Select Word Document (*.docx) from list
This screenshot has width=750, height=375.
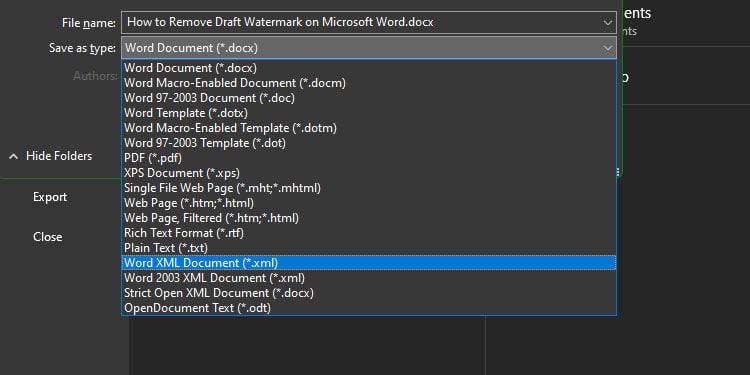(369, 68)
